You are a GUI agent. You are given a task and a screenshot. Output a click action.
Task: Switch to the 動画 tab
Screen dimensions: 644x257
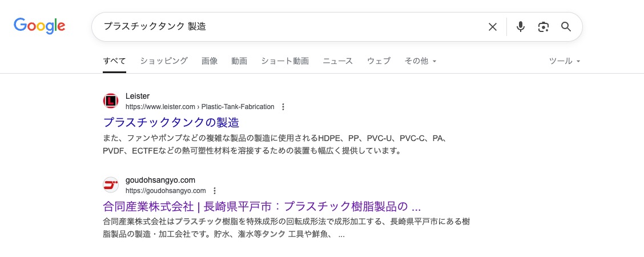239,61
